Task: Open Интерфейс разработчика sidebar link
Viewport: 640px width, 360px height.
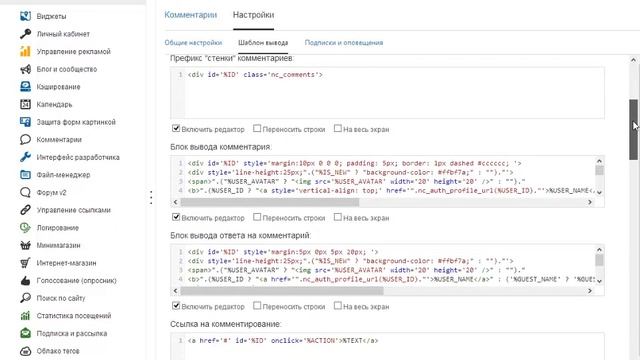Action: click(x=78, y=157)
